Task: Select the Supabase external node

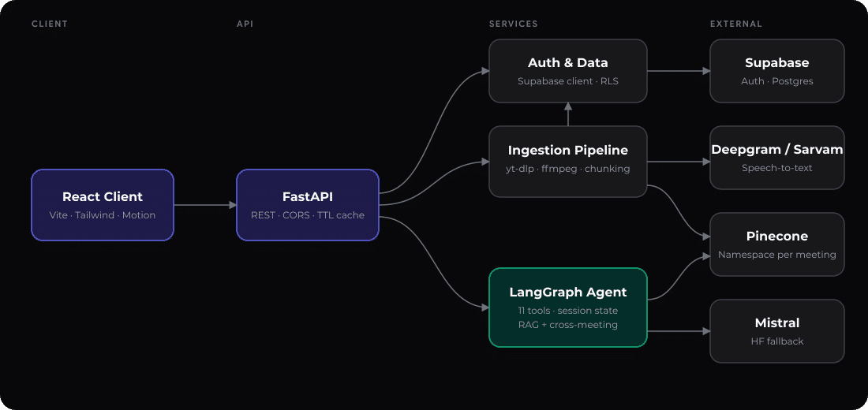Action: click(x=777, y=71)
